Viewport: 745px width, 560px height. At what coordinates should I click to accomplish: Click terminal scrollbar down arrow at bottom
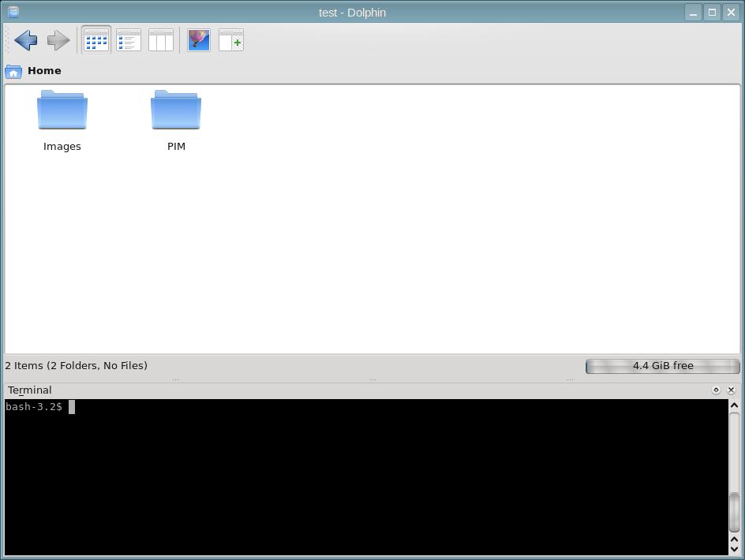coord(734,549)
